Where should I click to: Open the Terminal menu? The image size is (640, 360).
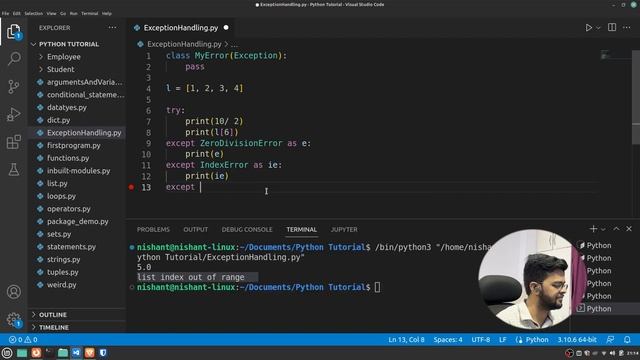point(89,13)
